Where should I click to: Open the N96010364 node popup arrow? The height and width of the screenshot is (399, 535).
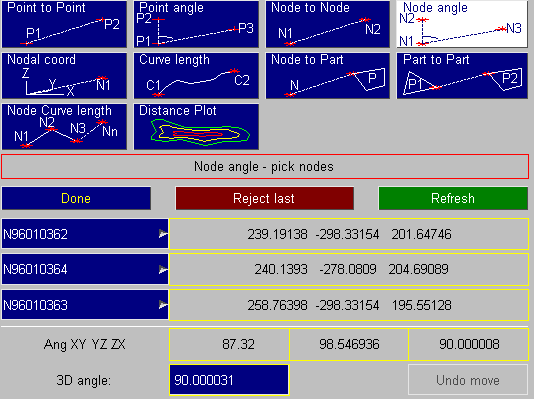tap(163, 269)
